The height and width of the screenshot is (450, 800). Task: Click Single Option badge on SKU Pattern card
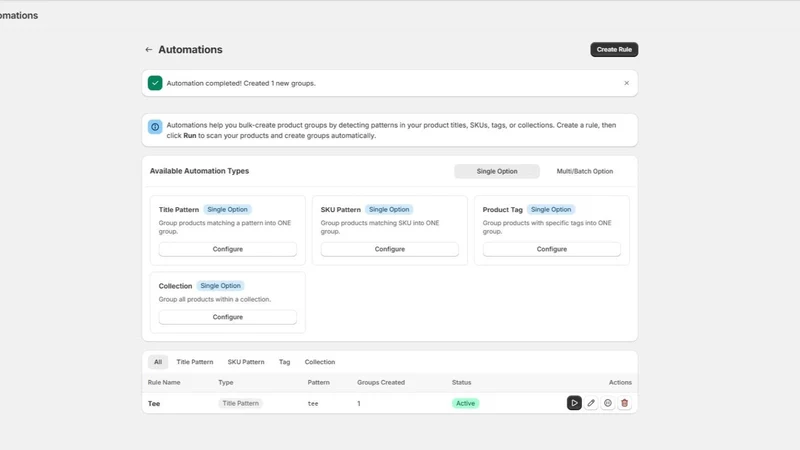pos(389,209)
